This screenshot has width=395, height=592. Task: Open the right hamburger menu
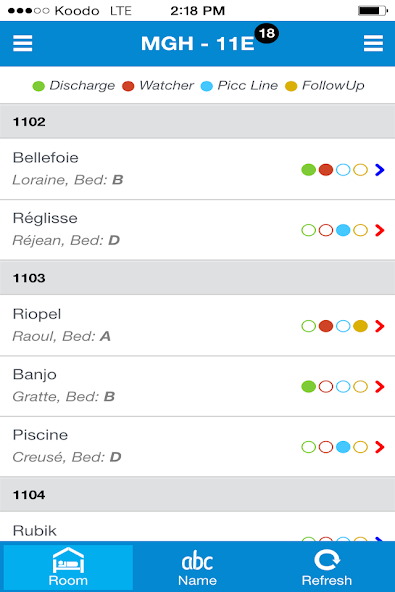coord(373,43)
